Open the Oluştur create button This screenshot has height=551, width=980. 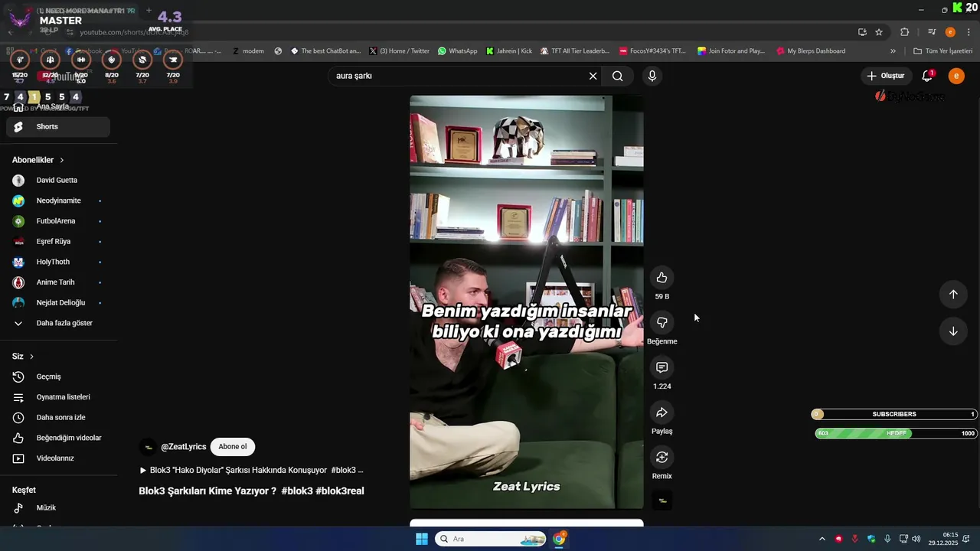pos(886,76)
